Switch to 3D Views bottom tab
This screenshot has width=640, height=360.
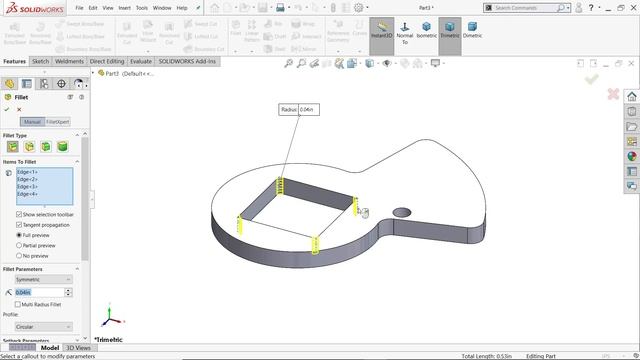click(x=78, y=348)
